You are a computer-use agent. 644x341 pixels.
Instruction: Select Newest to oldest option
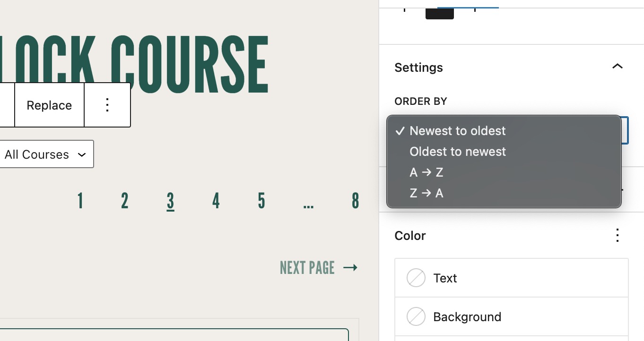pyautogui.click(x=504, y=131)
